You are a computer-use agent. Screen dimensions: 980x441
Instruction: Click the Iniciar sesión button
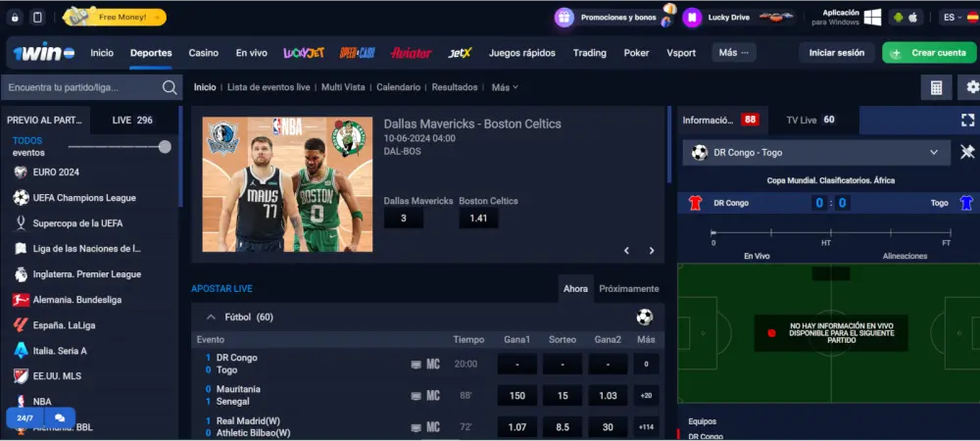click(837, 53)
